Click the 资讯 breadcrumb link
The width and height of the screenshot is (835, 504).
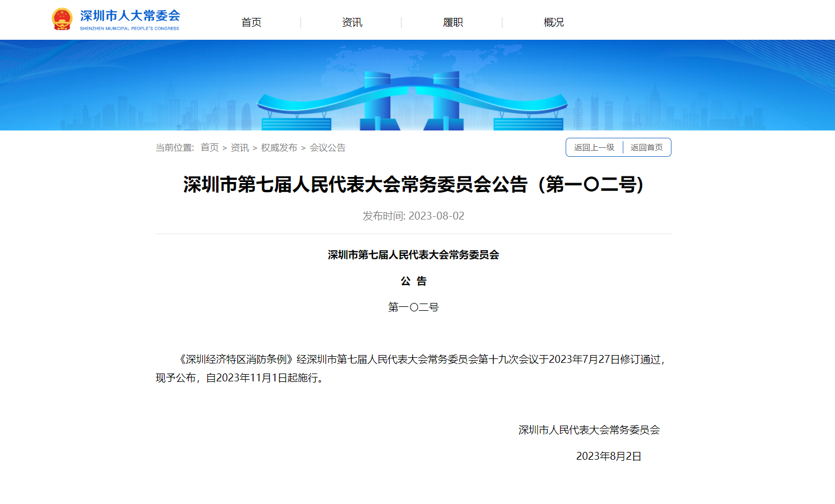(240, 147)
